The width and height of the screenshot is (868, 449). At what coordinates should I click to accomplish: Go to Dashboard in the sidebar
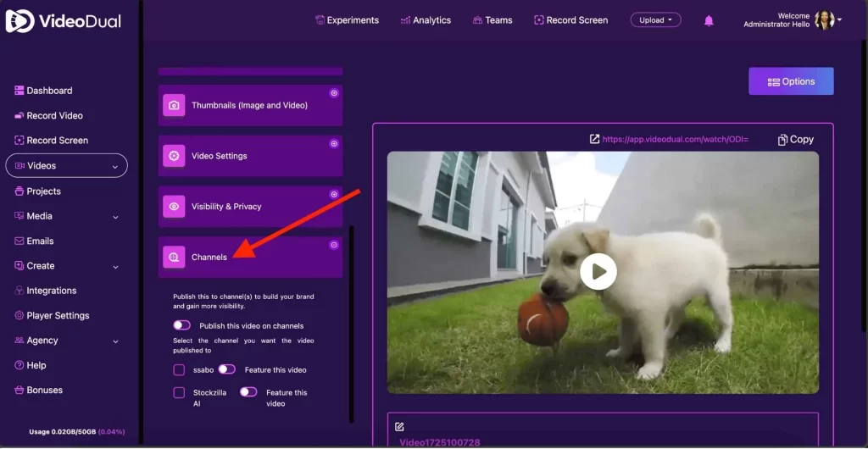pyautogui.click(x=48, y=91)
